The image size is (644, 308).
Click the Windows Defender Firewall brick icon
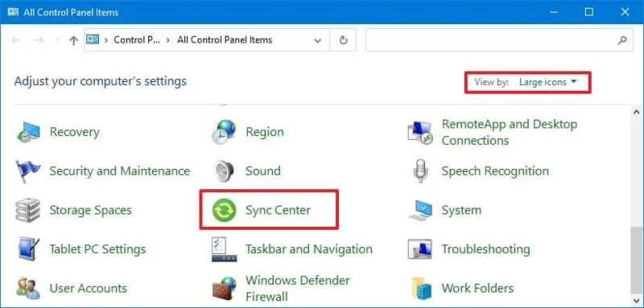coord(225,288)
